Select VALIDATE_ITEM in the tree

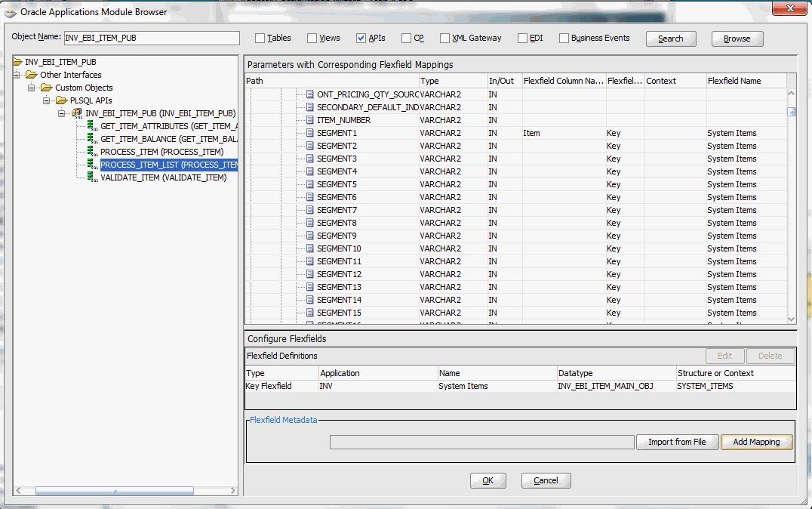coord(163,177)
